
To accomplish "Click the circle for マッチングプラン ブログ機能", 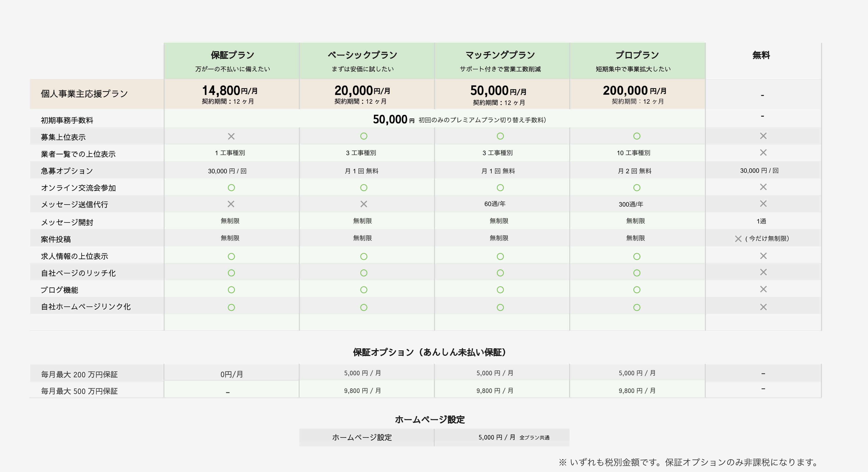I will pos(500,290).
